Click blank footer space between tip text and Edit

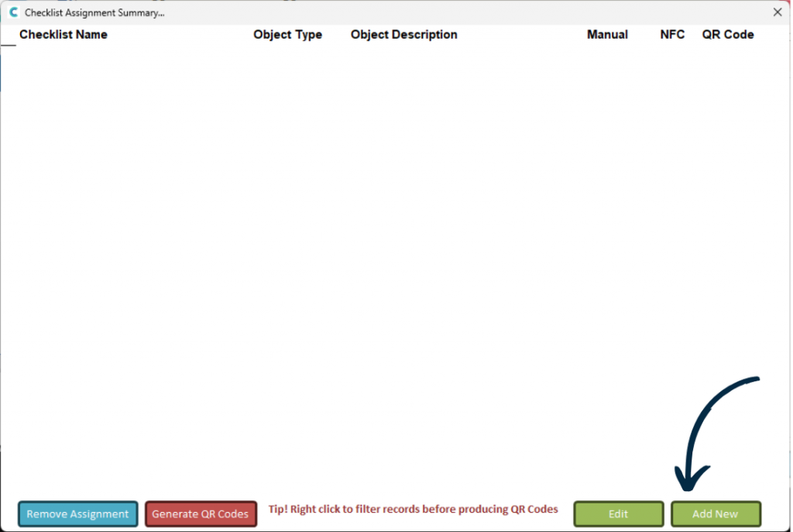tap(566, 514)
